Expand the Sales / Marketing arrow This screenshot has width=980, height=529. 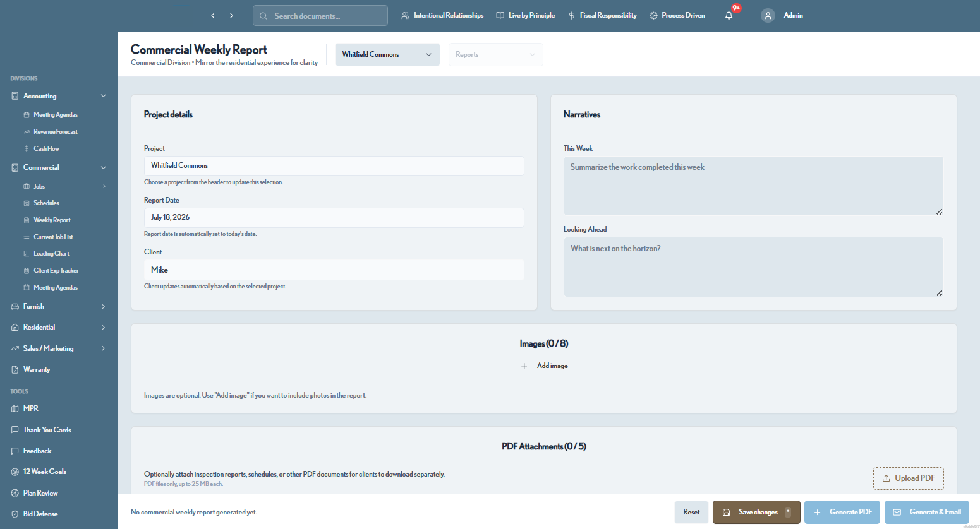pos(104,348)
